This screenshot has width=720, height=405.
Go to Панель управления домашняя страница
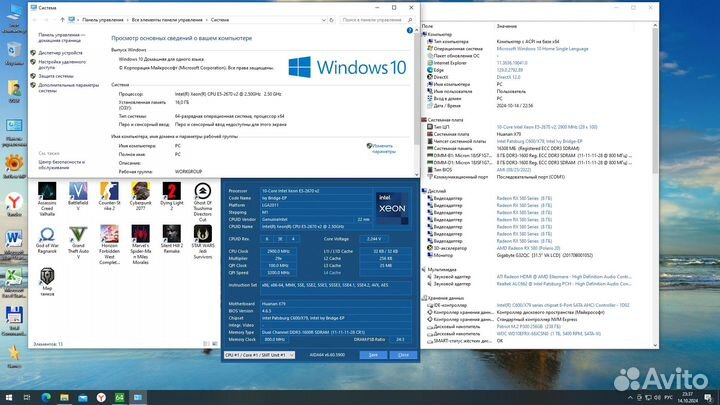62,37
